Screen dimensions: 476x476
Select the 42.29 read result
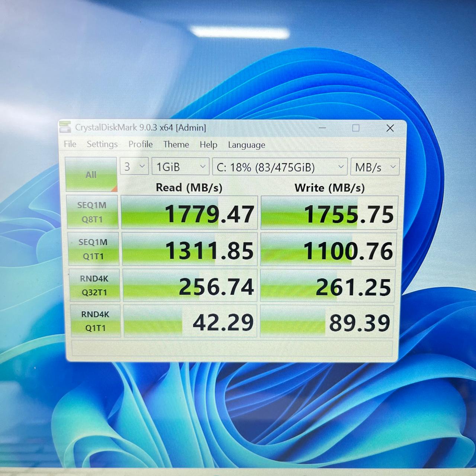click(x=190, y=321)
